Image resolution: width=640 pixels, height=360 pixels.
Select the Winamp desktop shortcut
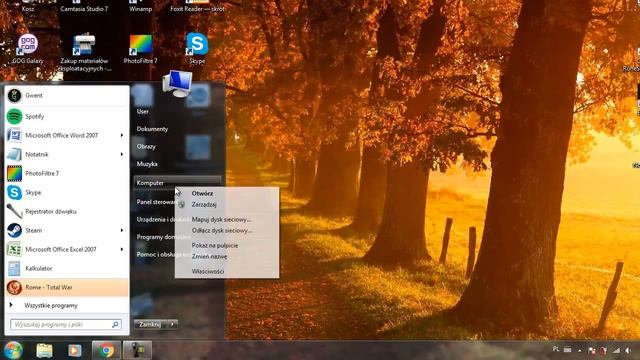[140, 6]
